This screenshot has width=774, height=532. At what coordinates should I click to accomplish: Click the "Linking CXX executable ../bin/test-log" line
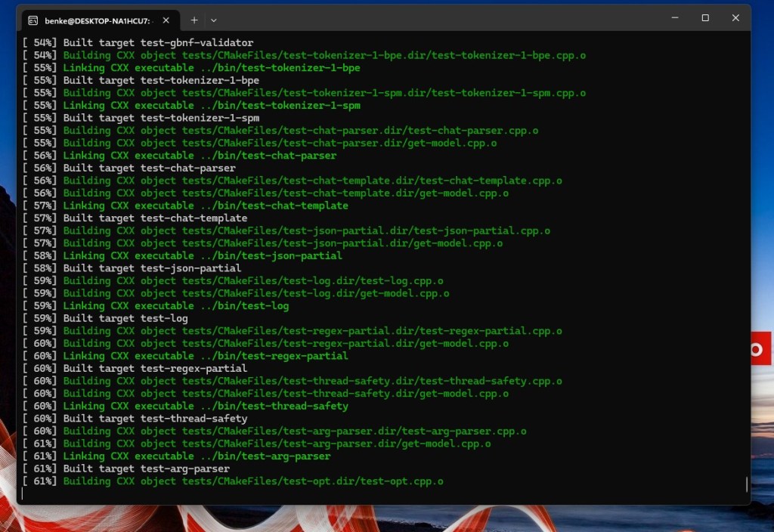[175, 306]
